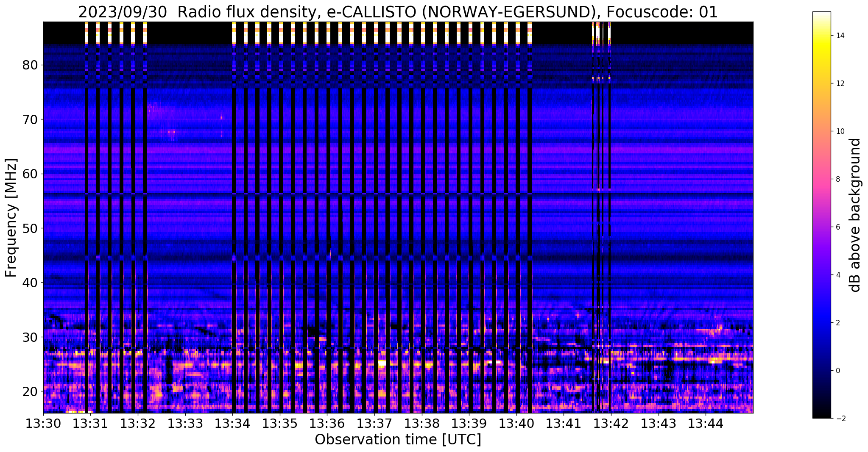Screen dimensions: 868x452
Task: Click the 80 MHz frequency tick label
Action: click(x=31, y=65)
